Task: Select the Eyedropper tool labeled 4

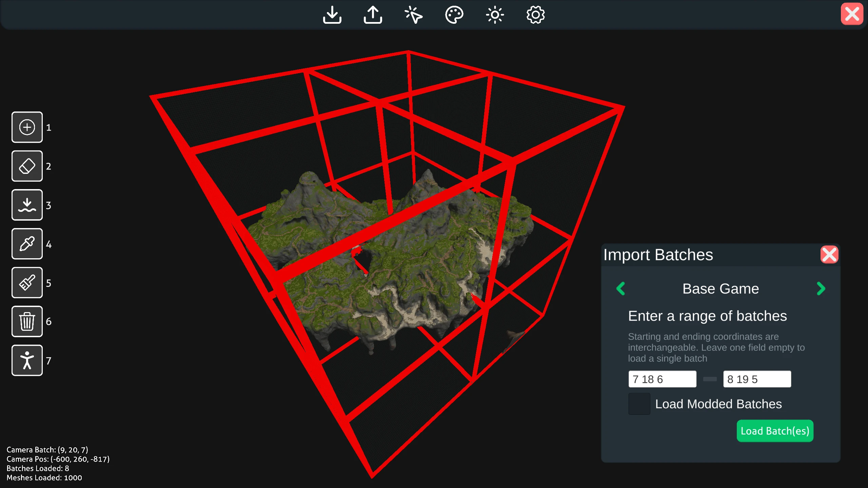Action: tap(27, 244)
